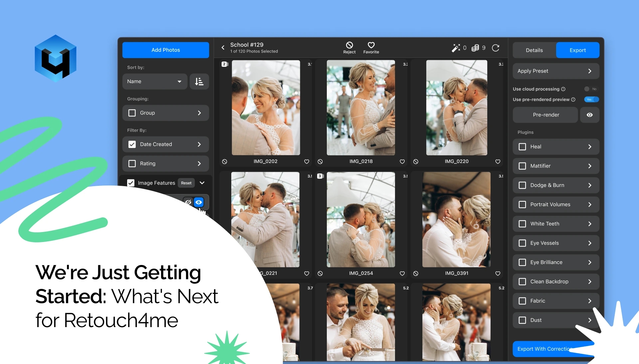The image size is (639, 364).
Task: Open the credits coins icon
Action: tap(475, 48)
